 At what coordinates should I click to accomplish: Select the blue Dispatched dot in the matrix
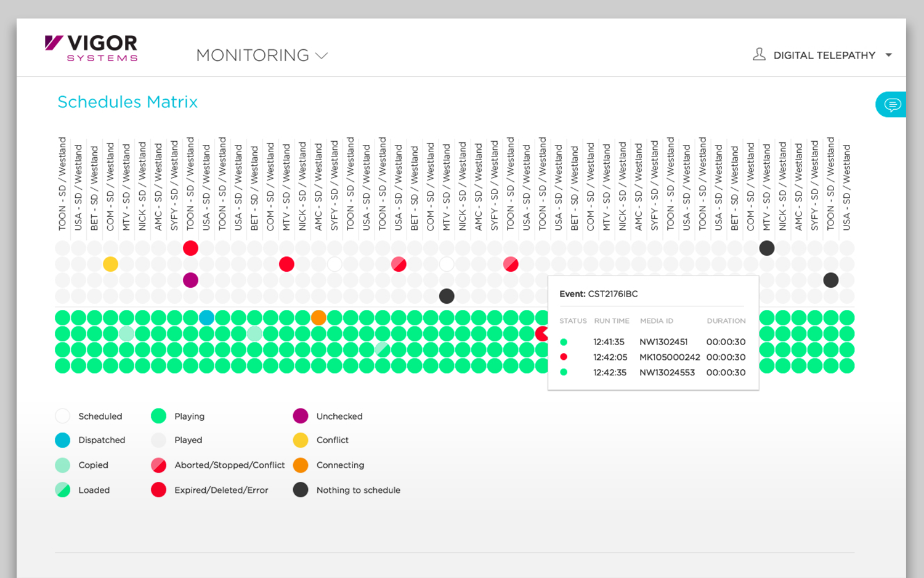coord(206,318)
